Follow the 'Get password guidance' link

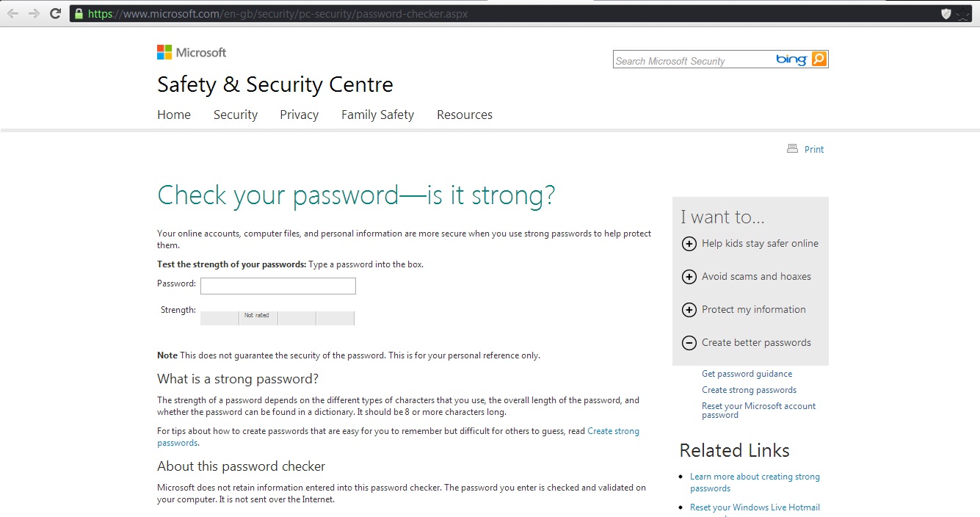tap(747, 374)
